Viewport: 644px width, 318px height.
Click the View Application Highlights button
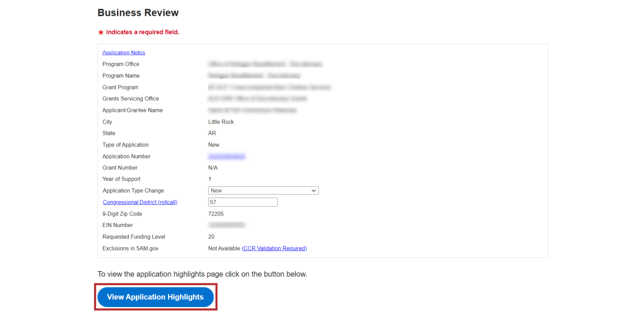pyautogui.click(x=156, y=297)
